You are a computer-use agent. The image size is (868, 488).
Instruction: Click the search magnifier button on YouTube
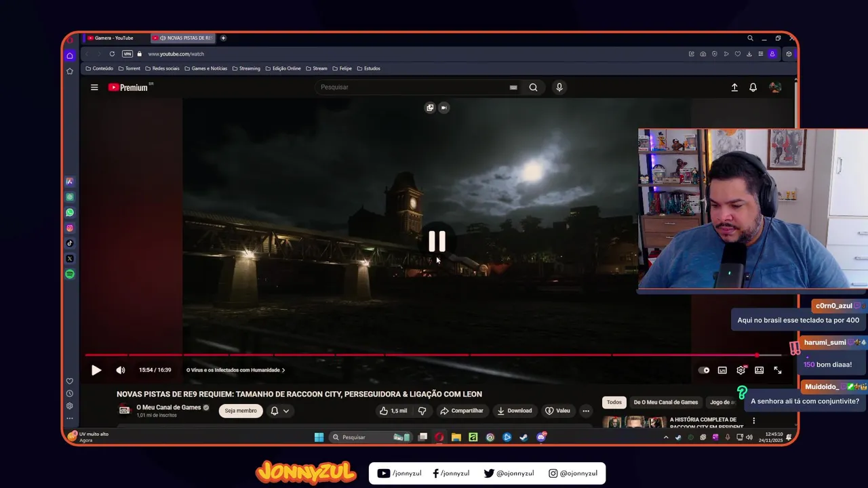tap(533, 87)
